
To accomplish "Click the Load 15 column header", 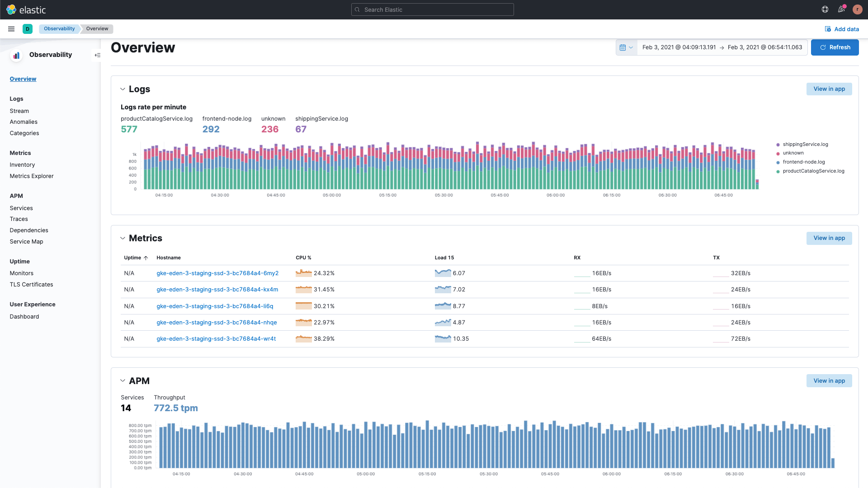I will [444, 258].
